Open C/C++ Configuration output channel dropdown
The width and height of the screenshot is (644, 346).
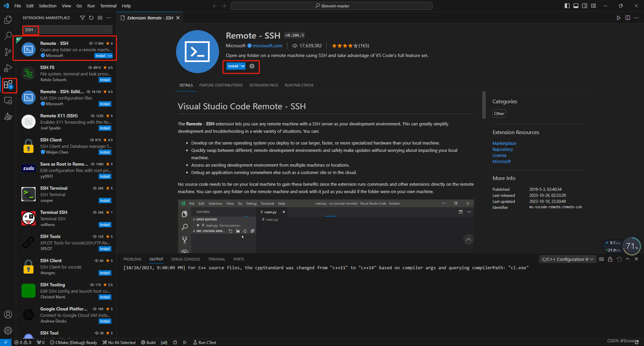[568, 259]
